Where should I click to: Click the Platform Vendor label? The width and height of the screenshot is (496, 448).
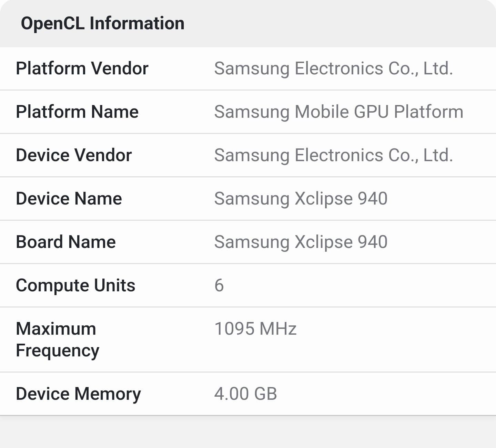(82, 68)
